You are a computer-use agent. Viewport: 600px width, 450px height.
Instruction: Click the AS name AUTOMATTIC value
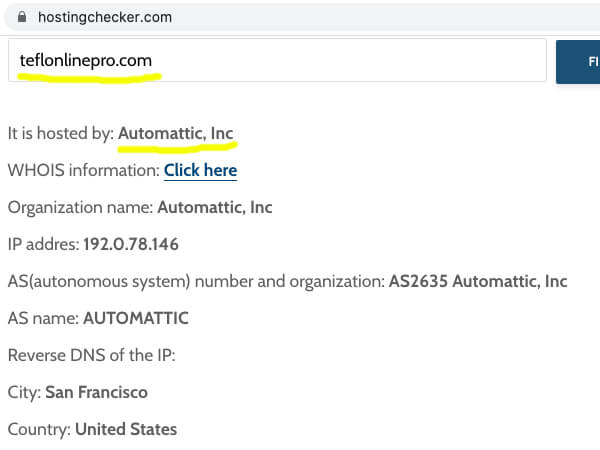click(136, 318)
